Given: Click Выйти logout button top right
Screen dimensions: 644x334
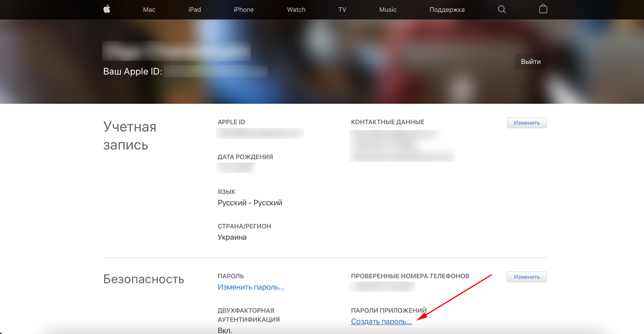Looking at the screenshot, I should click(531, 62).
